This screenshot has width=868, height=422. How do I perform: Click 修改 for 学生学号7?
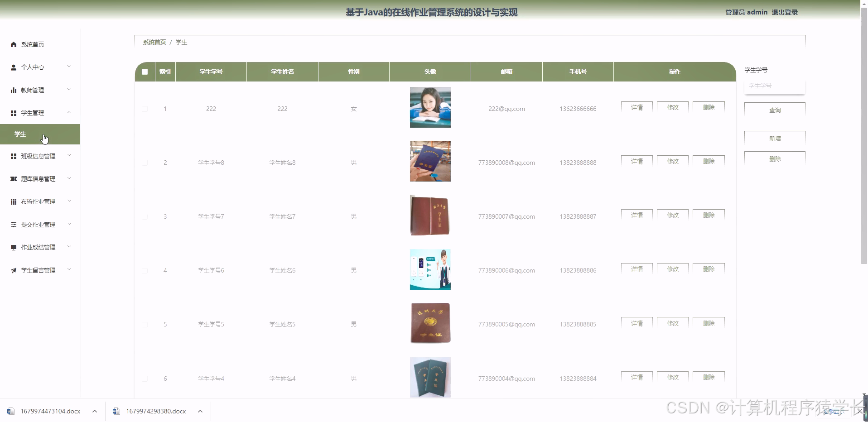pyautogui.click(x=673, y=215)
